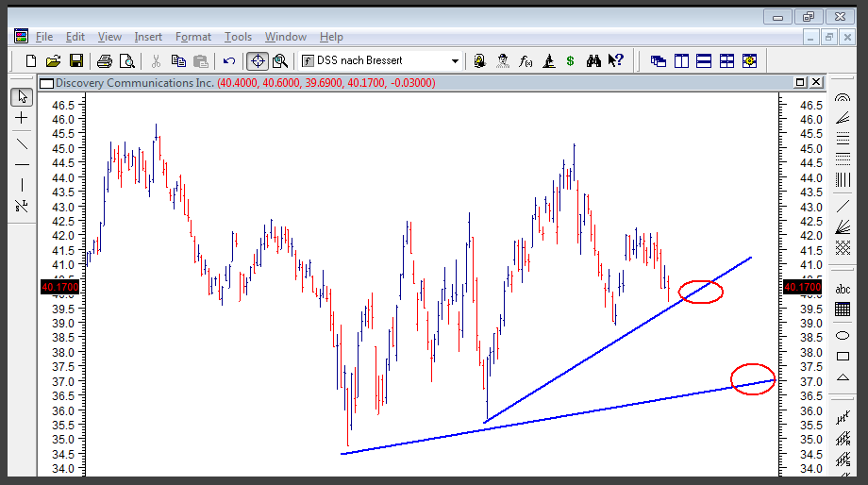868x485 pixels.
Task: Cut selection with the scissors icon
Action: (x=156, y=61)
